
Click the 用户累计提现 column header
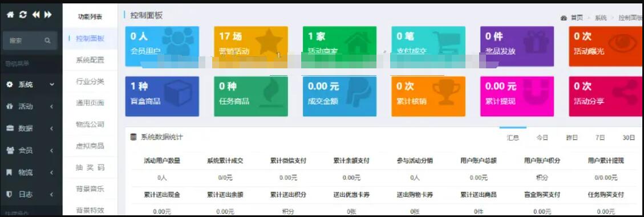point(606,161)
